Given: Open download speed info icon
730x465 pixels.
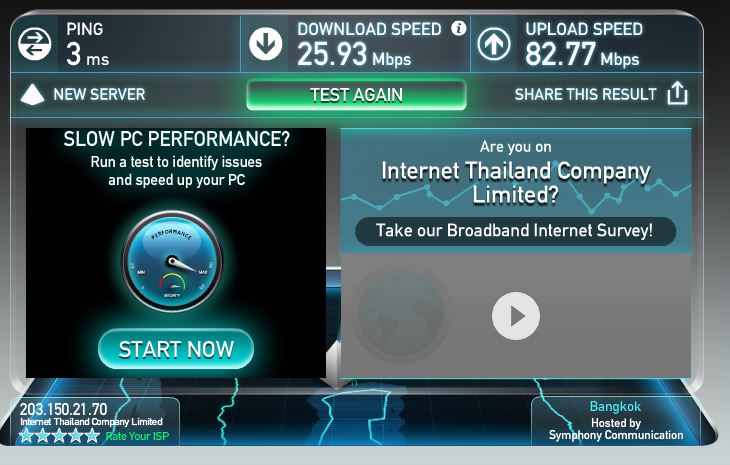Looking at the screenshot, I should point(459,28).
